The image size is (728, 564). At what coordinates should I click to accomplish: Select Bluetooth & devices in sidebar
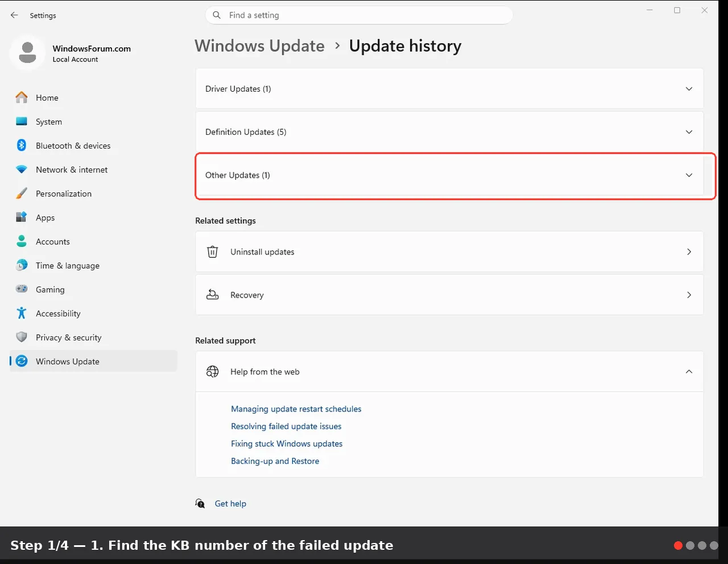coord(93,146)
